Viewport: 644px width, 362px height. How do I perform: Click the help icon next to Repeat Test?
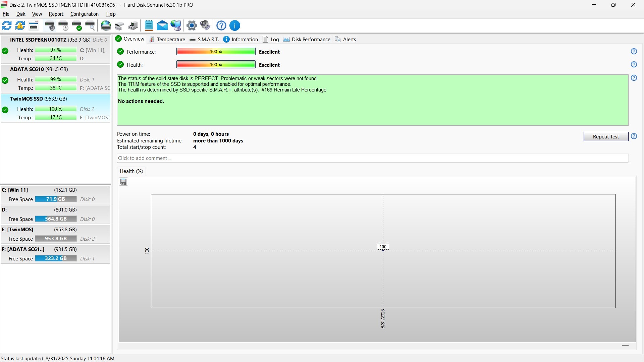pyautogui.click(x=634, y=136)
